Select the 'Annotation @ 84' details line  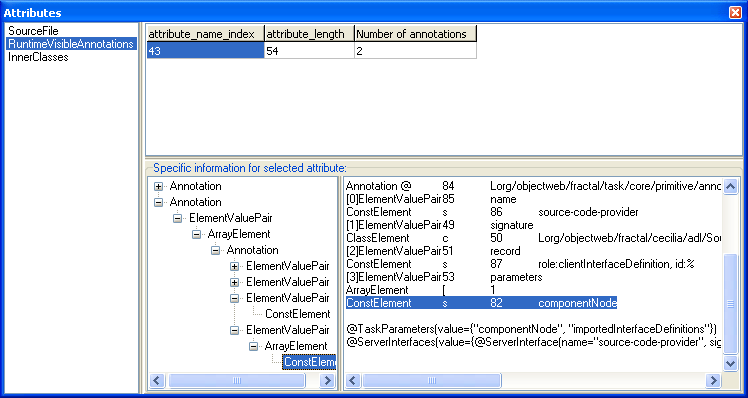[x=533, y=186]
